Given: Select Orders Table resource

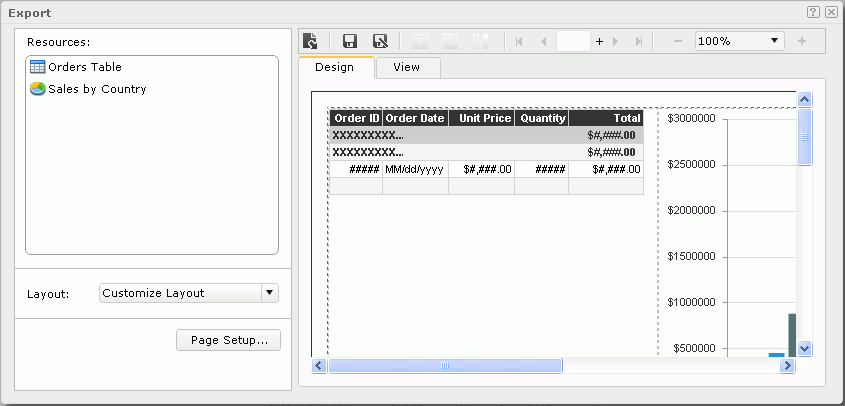Looking at the screenshot, I should 85,67.
